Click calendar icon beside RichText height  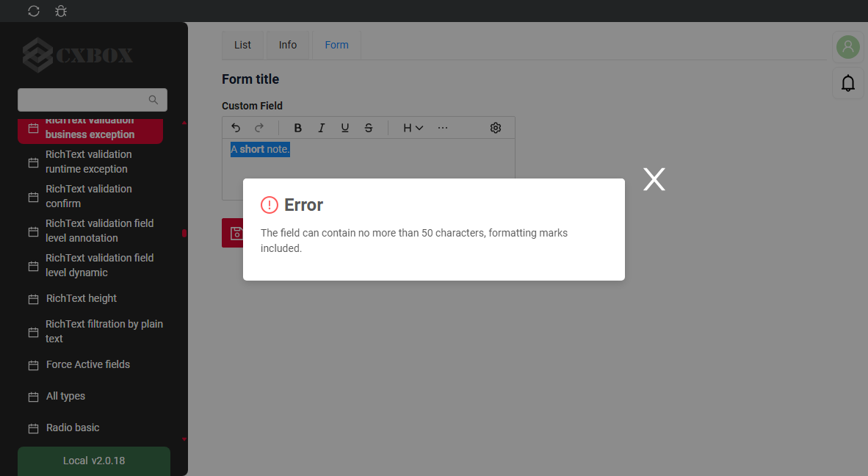pyautogui.click(x=33, y=300)
